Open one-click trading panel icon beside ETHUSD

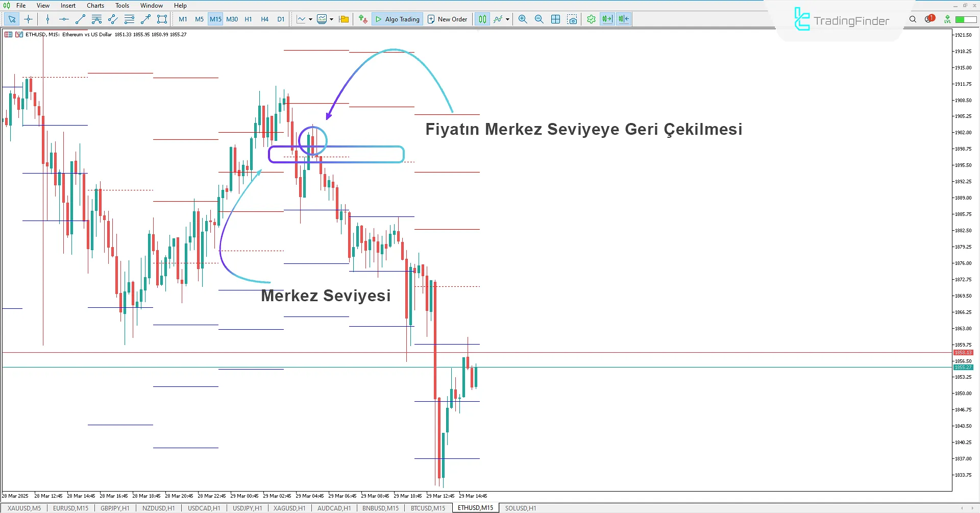19,35
